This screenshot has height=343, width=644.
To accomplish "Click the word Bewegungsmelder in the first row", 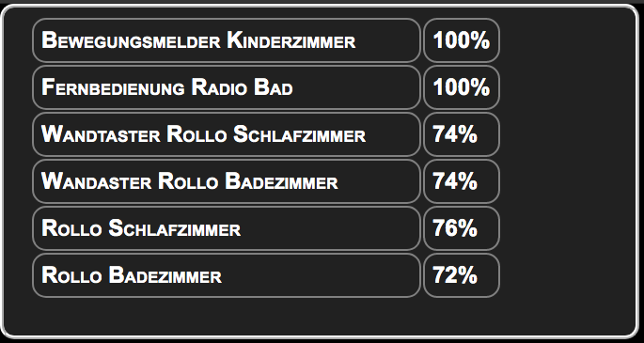I will point(131,41).
